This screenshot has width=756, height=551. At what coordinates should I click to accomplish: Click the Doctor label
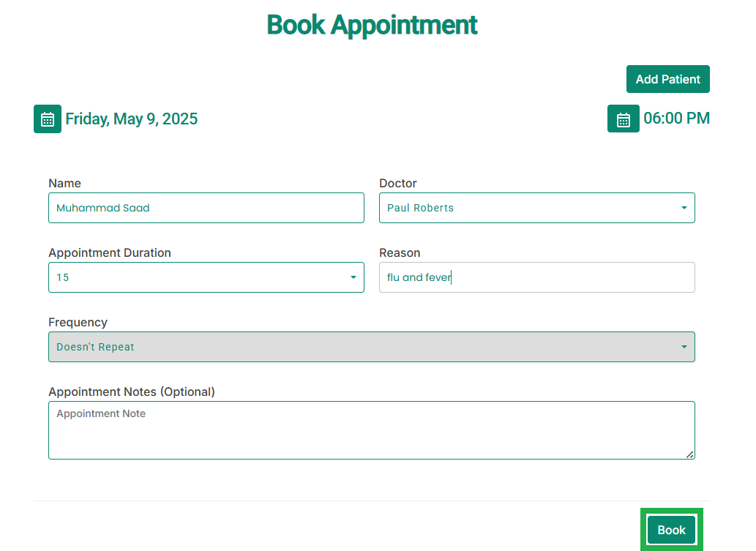point(398,183)
